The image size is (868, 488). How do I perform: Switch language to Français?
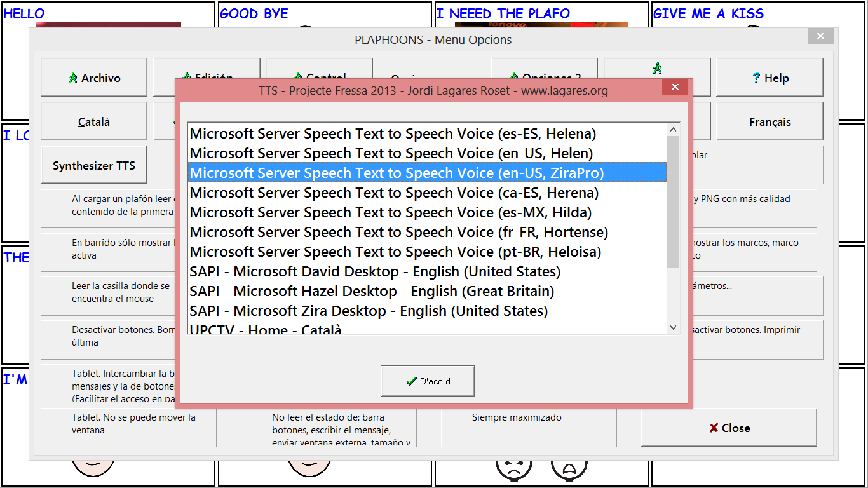(770, 121)
